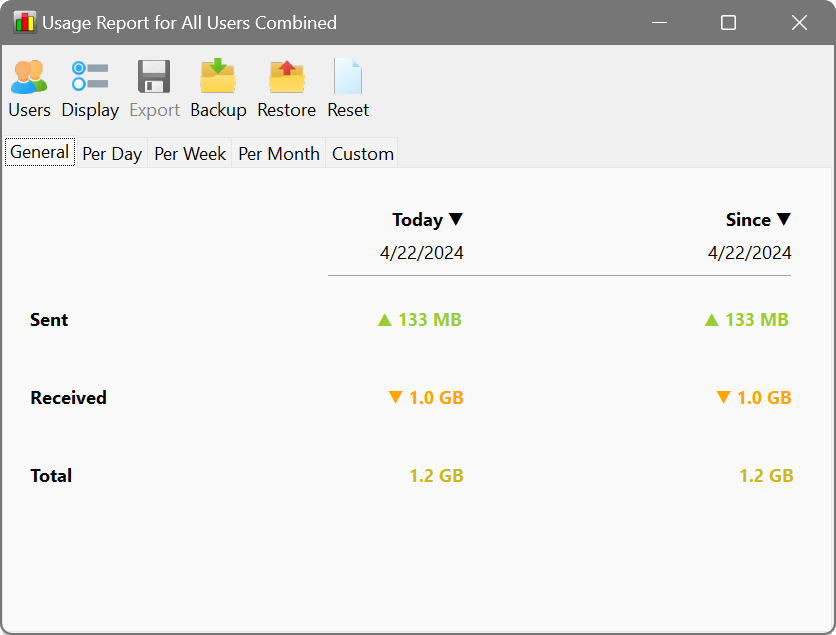Expand the Since date dropdown
The width and height of the screenshot is (836, 635).
[x=758, y=220]
